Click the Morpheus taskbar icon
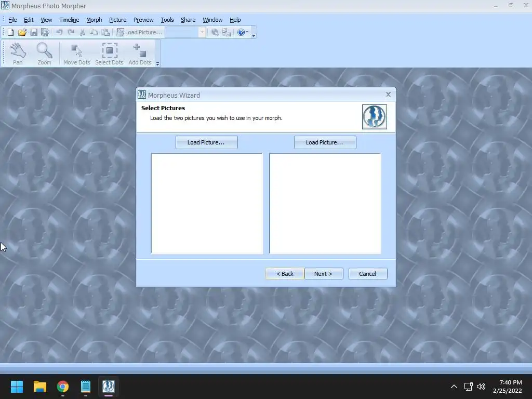 click(x=109, y=387)
